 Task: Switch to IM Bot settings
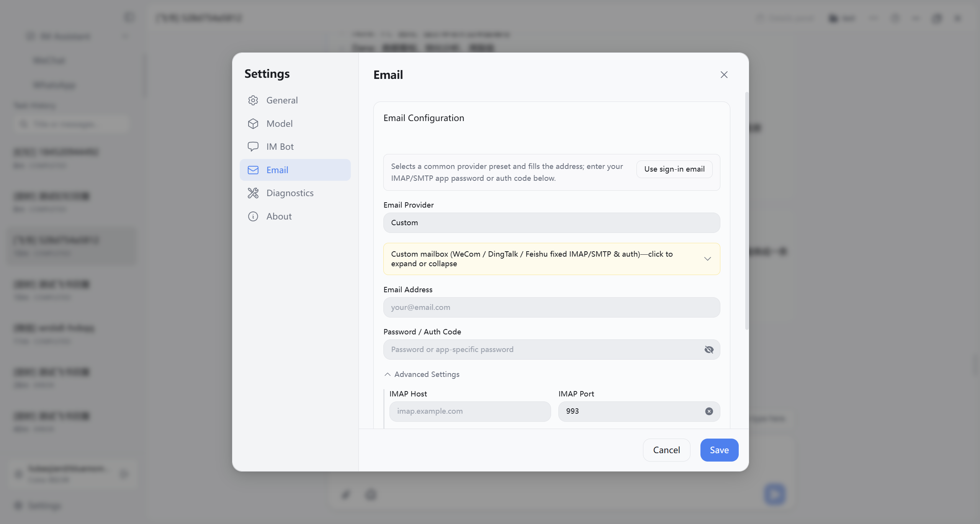tap(295, 147)
